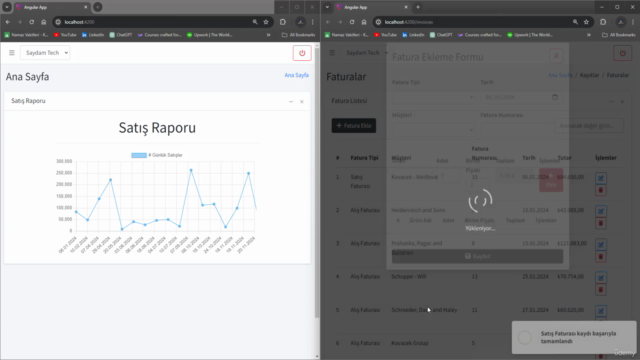Image resolution: width=640 pixels, height=360 pixels.
Task: Open the Fatura Tipi dropdown in form
Action: (x=433, y=97)
